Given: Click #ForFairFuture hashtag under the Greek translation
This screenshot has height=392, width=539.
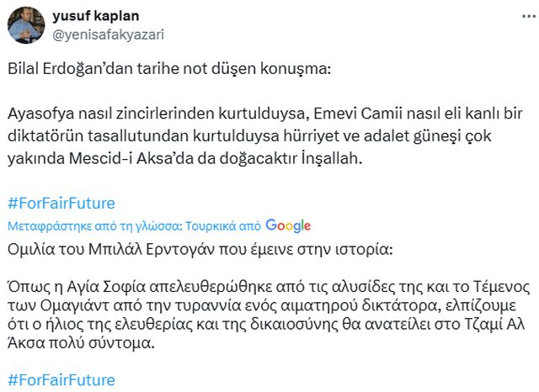Looking at the screenshot, I should tap(60, 379).
